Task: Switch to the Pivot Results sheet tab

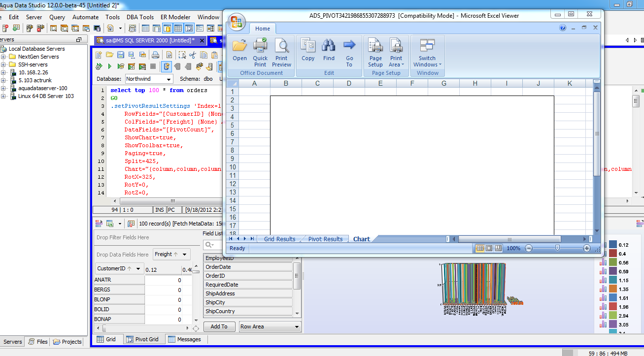Action: point(325,239)
